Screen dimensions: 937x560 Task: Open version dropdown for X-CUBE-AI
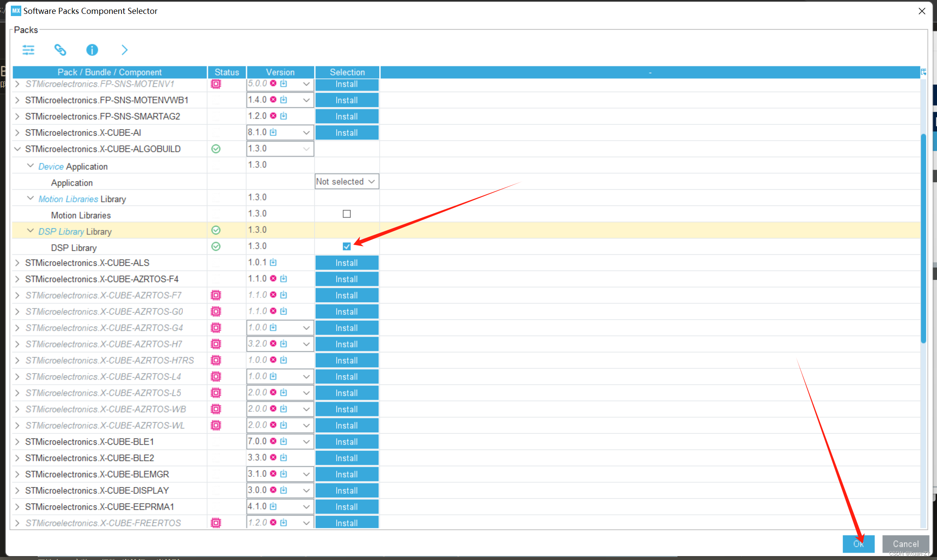click(306, 133)
